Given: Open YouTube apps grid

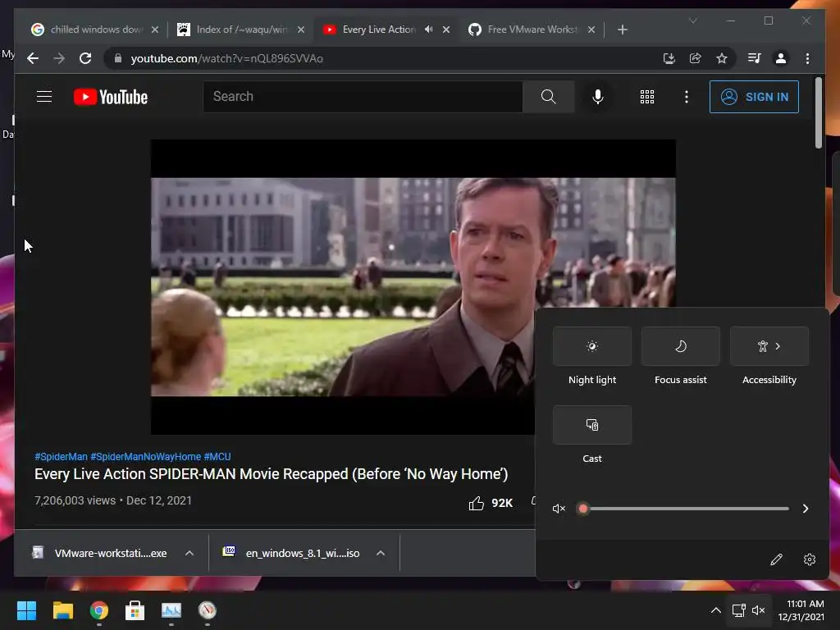Looking at the screenshot, I should pyautogui.click(x=647, y=97).
